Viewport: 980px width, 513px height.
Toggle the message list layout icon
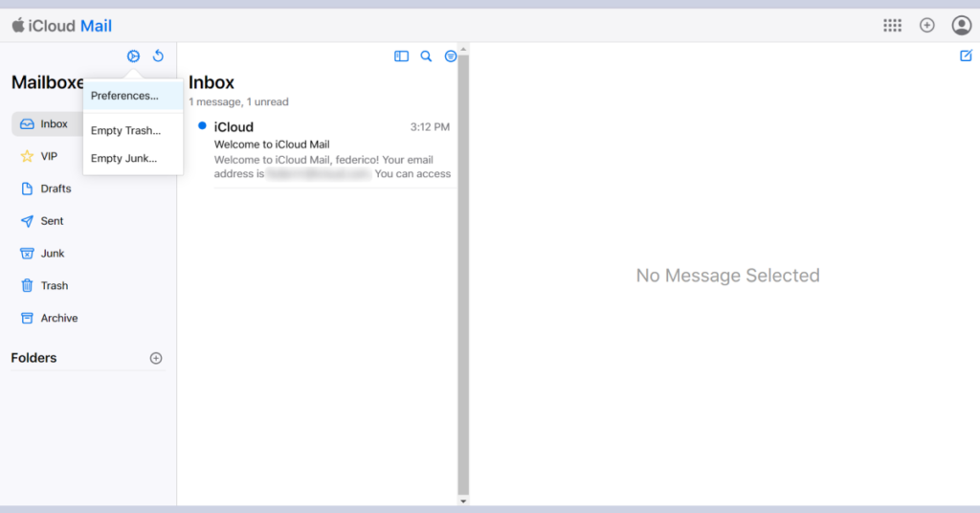[x=401, y=56]
